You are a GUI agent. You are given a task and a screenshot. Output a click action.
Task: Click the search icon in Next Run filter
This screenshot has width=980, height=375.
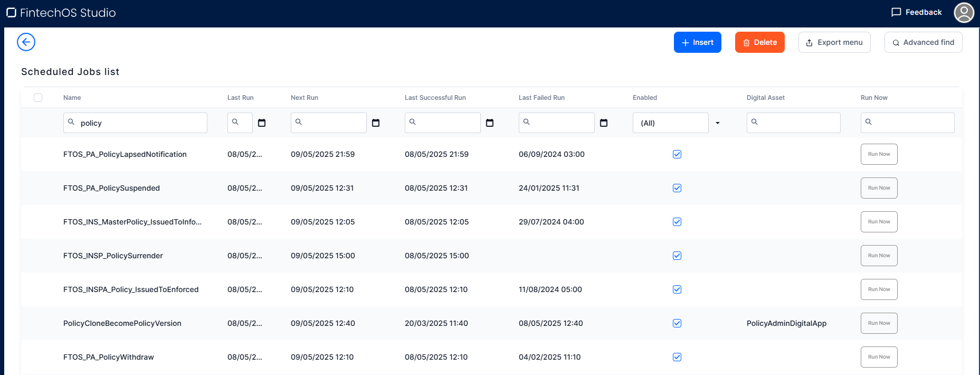click(299, 122)
